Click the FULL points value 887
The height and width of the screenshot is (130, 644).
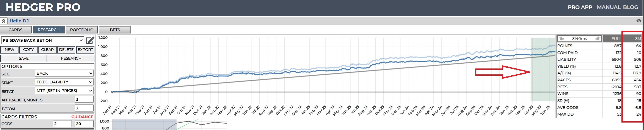[x=617, y=46]
